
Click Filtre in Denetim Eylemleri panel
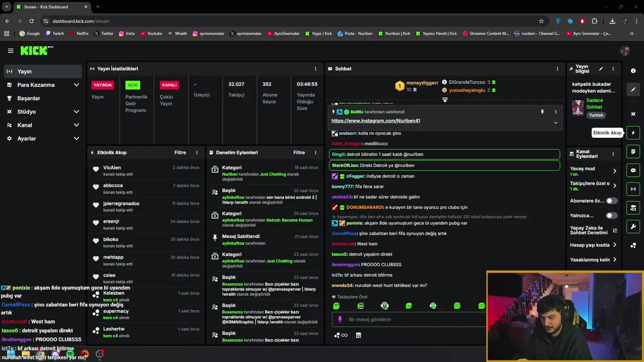click(x=299, y=152)
